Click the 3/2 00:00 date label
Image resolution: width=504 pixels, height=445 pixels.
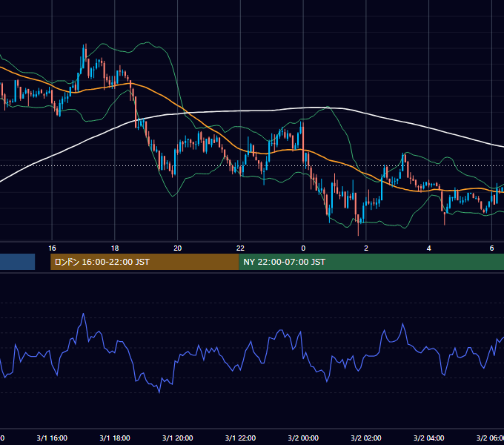click(303, 438)
